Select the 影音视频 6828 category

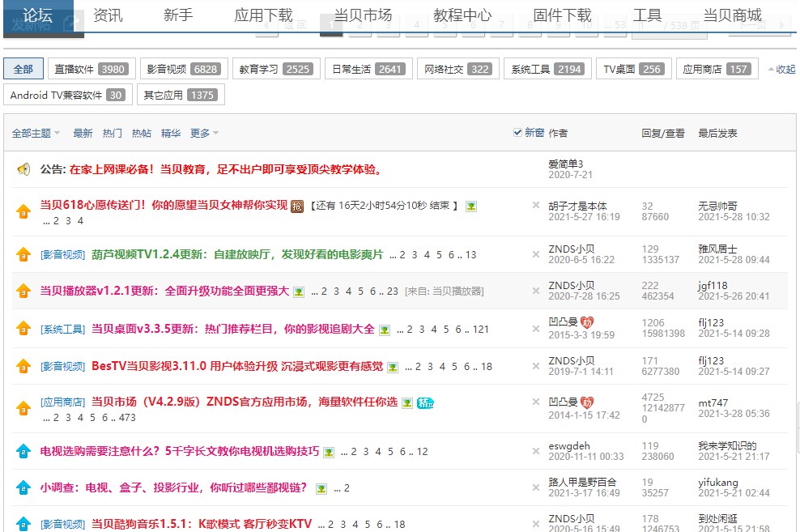(184, 69)
